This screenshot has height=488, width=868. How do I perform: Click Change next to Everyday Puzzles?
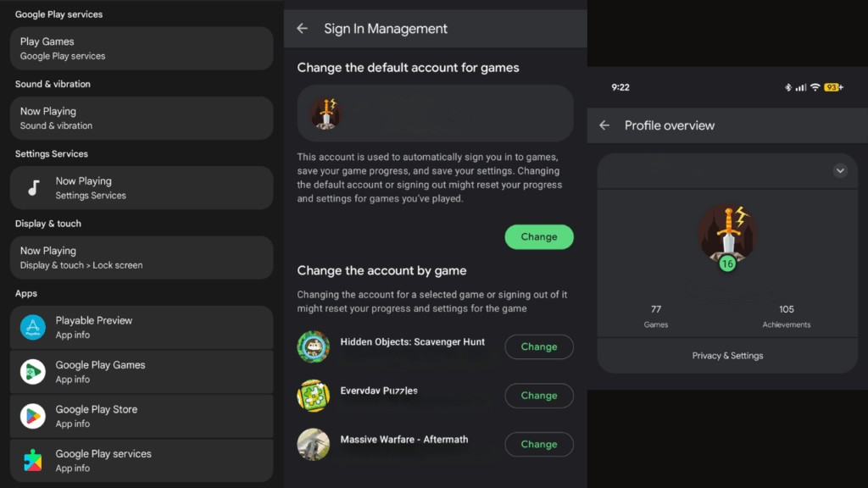coord(539,396)
